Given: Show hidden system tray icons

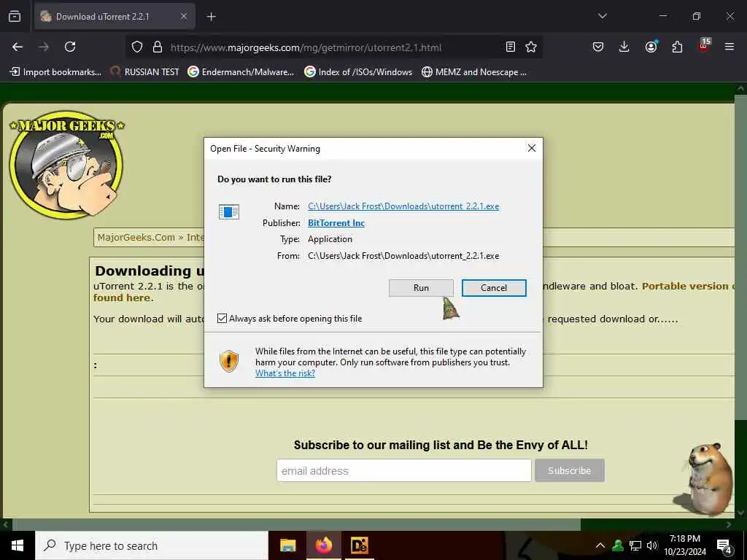Looking at the screenshot, I should pos(600,545).
